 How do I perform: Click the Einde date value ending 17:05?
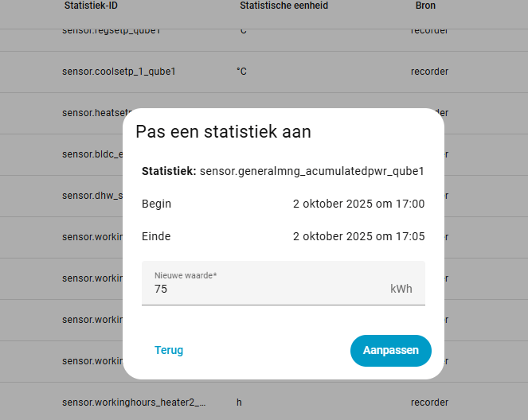pyautogui.click(x=358, y=236)
